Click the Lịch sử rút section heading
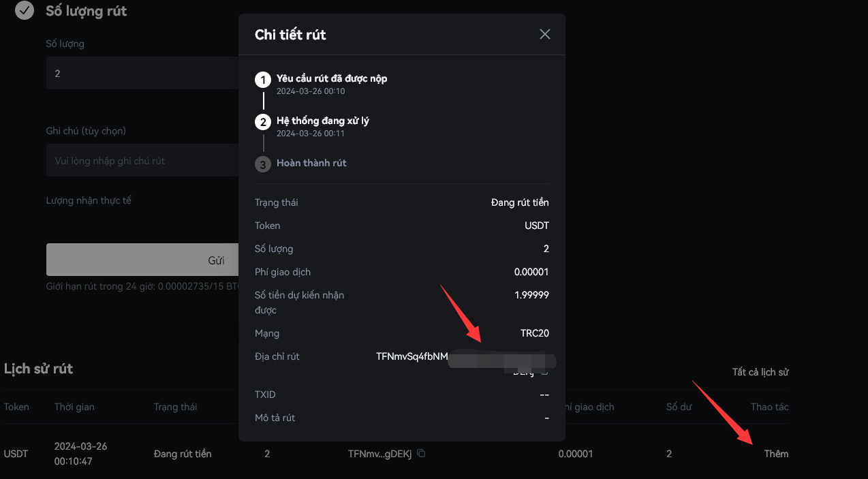 [39, 369]
